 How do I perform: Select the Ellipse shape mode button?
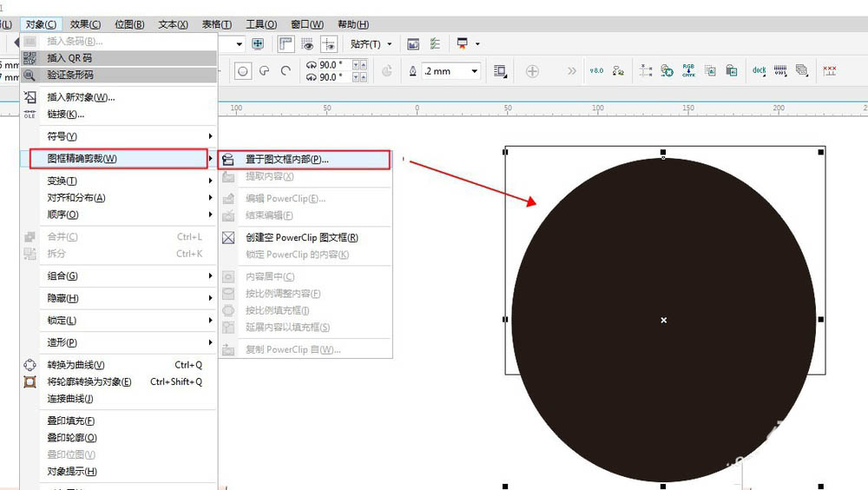(x=244, y=71)
